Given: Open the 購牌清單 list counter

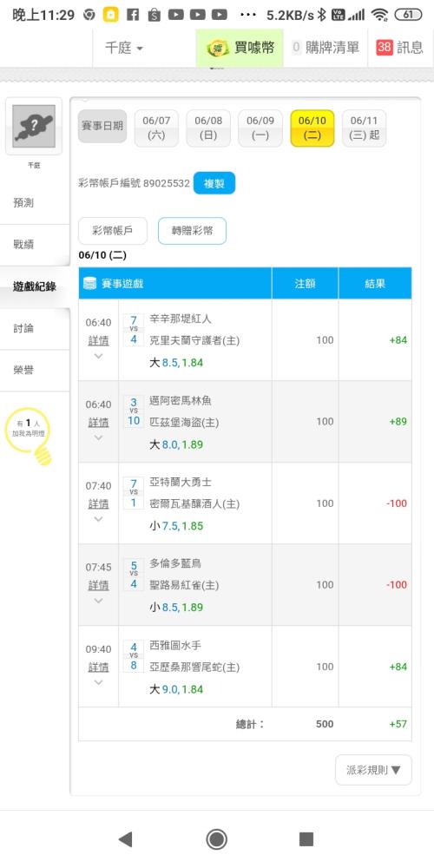Looking at the screenshot, I should (296, 48).
